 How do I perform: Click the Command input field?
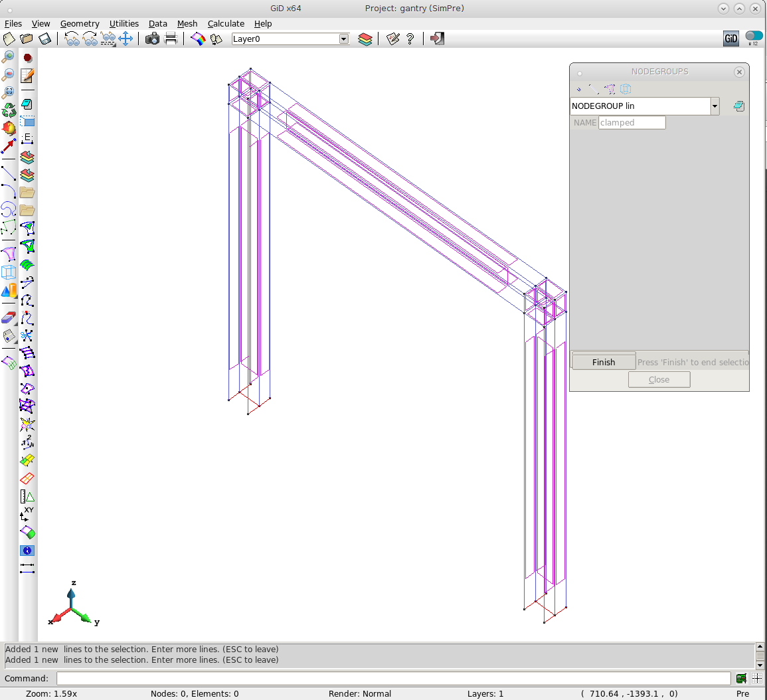click(393, 678)
